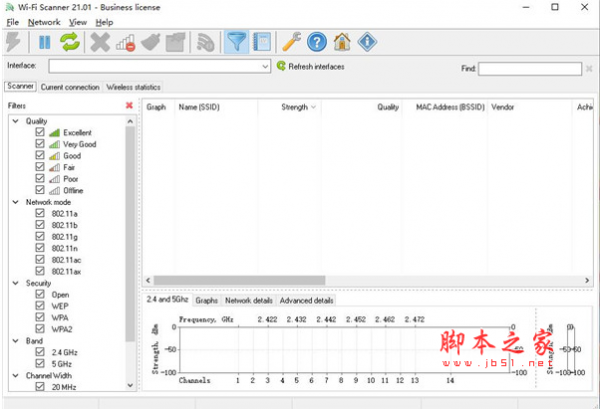
Task: Toggle the 2.4 GHz band checkbox
Action: [40, 352]
